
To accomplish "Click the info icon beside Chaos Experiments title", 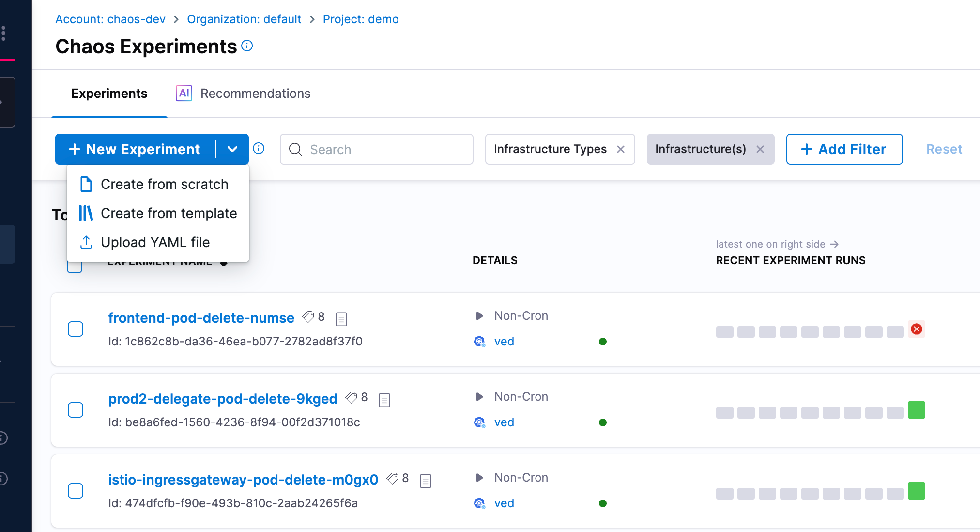I will [247, 46].
